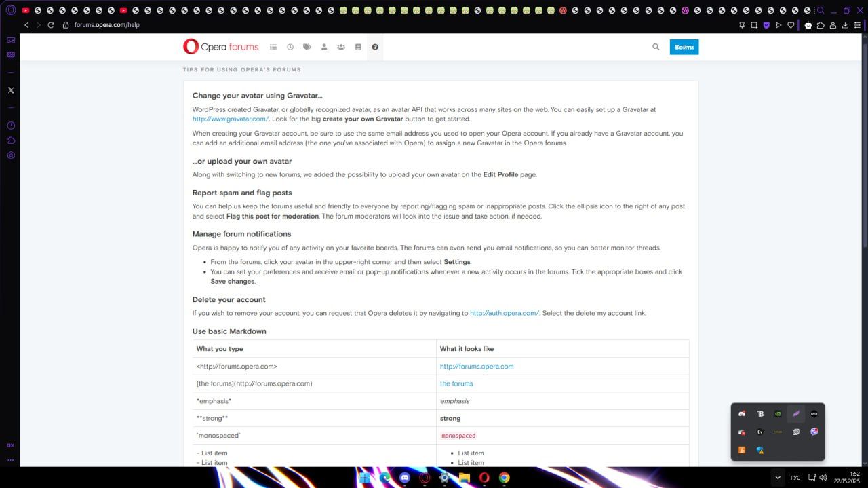
Task: Open Google Chrome from the taskbar
Action: 504,478
